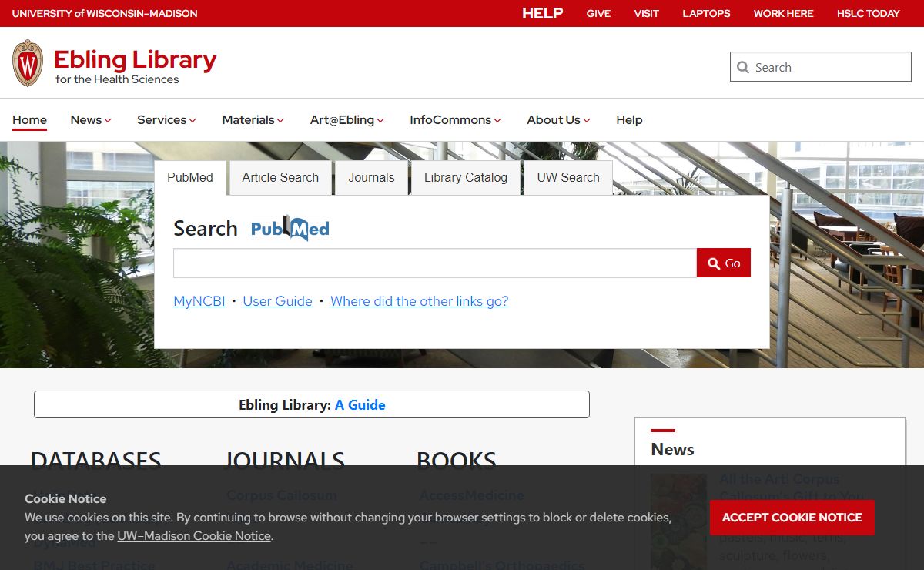Click the magnifier icon in site search
The image size is (924, 570).
coord(743,67)
